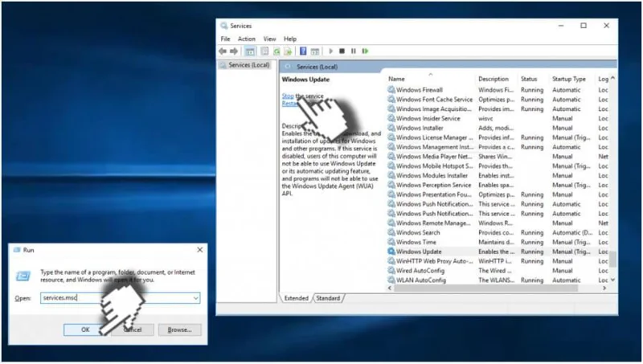
Task: Open the File menu
Action: [225, 39]
